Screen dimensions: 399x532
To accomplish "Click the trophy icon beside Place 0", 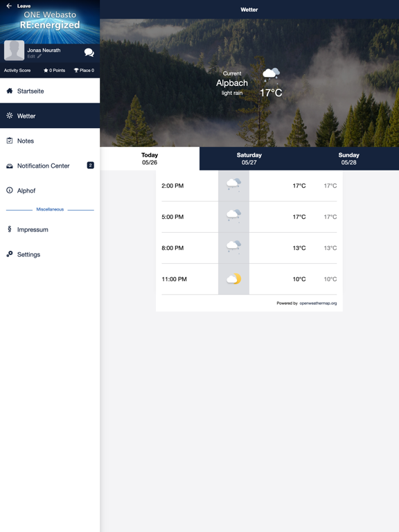I will (76, 70).
